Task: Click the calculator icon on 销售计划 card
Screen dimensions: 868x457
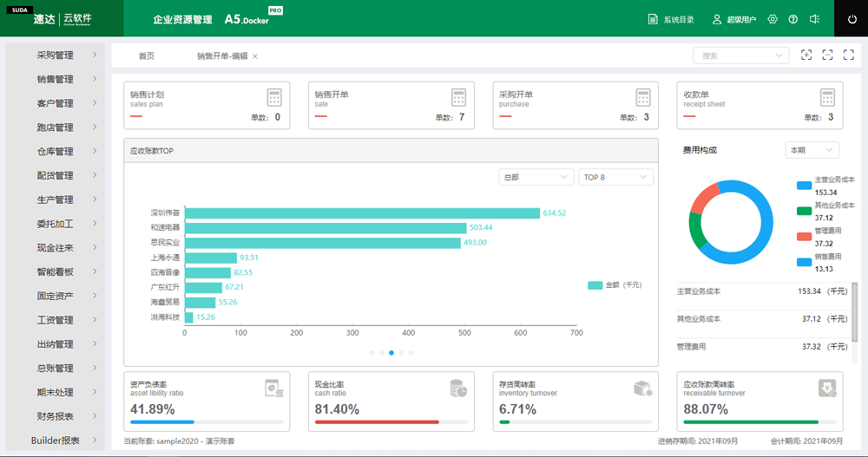Action: click(274, 97)
